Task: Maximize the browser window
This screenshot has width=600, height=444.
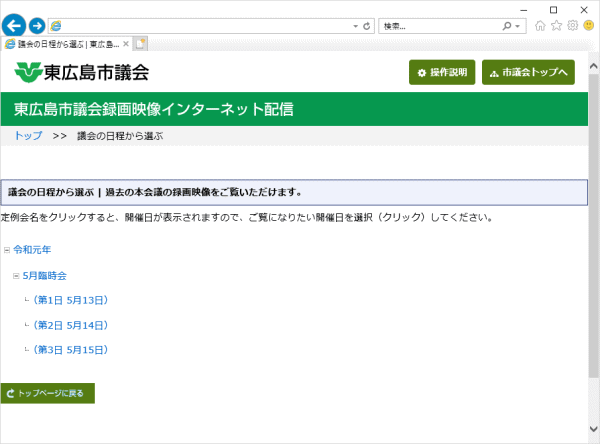Action: click(553, 10)
